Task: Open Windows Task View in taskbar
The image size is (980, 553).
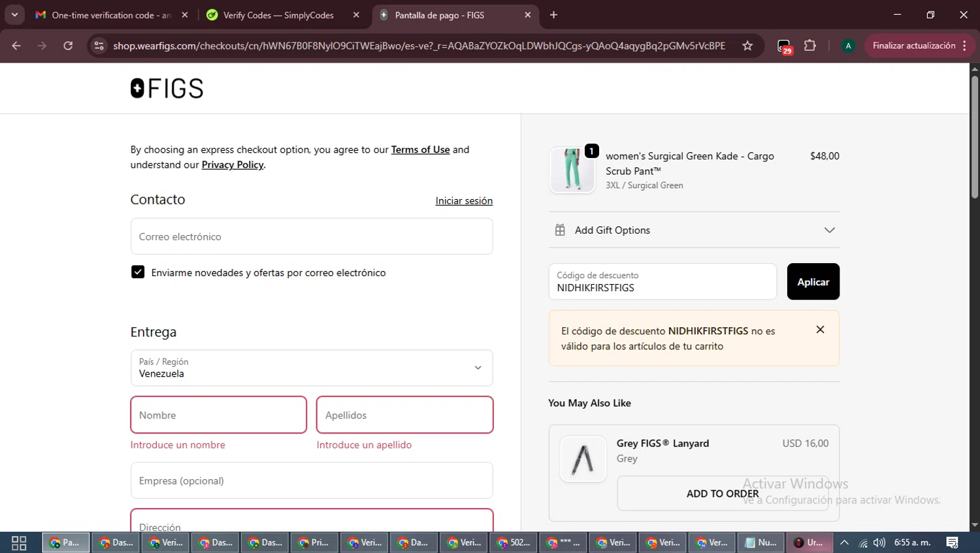Action: point(19,543)
